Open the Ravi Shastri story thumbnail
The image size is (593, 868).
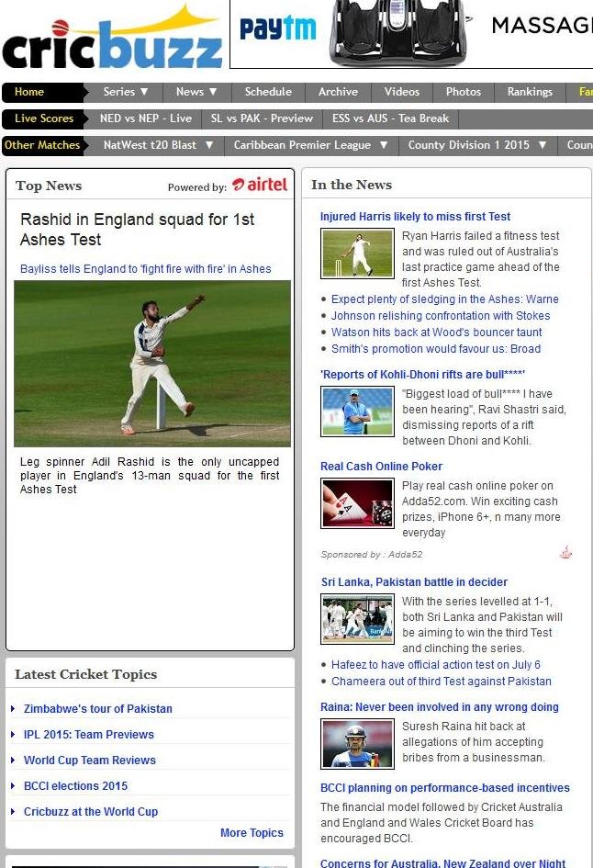(x=357, y=411)
